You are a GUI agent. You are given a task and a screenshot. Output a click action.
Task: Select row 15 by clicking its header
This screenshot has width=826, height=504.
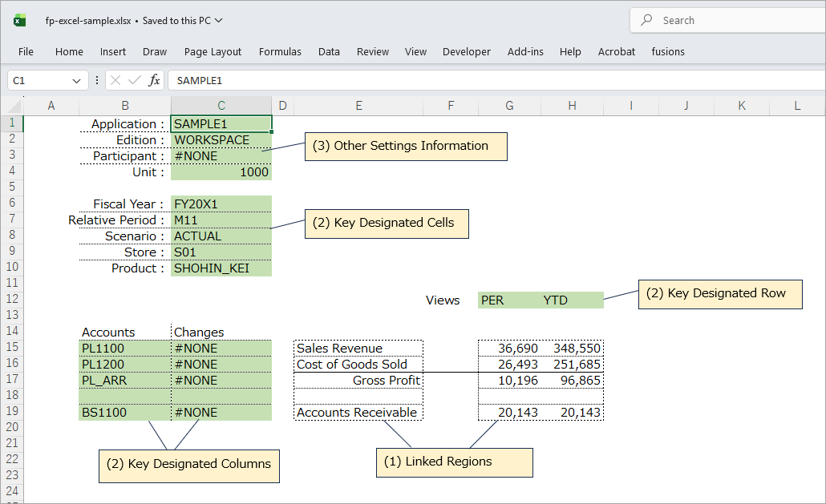click(11, 348)
